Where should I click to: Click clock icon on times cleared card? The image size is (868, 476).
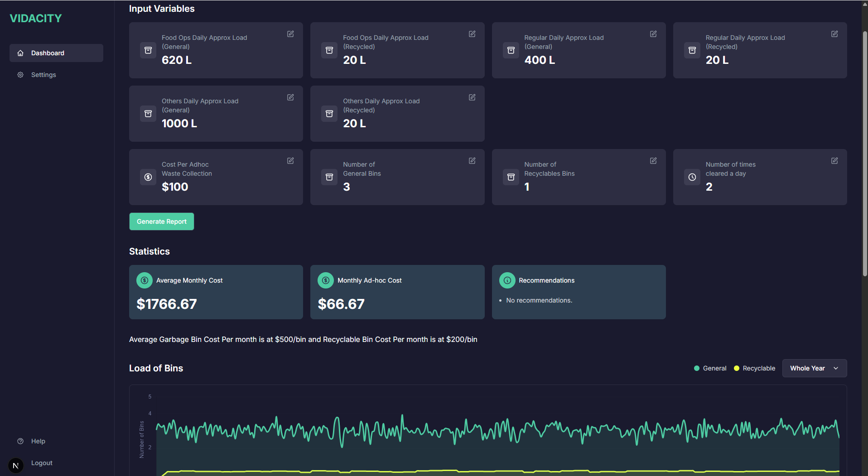tap(692, 177)
